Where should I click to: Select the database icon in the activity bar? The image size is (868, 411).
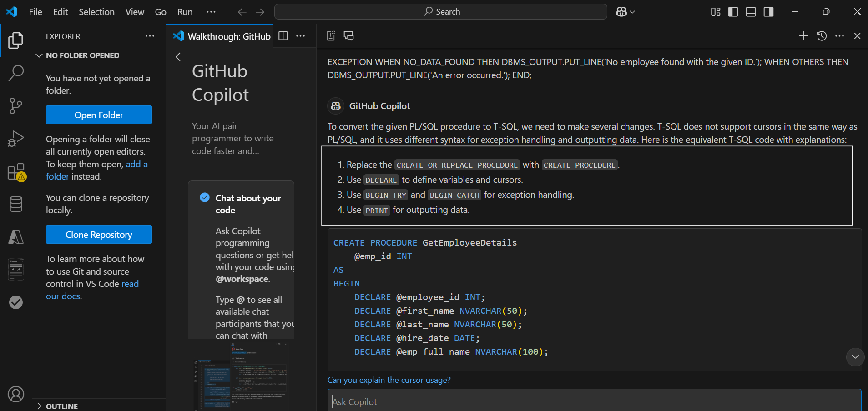pos(16,204)
